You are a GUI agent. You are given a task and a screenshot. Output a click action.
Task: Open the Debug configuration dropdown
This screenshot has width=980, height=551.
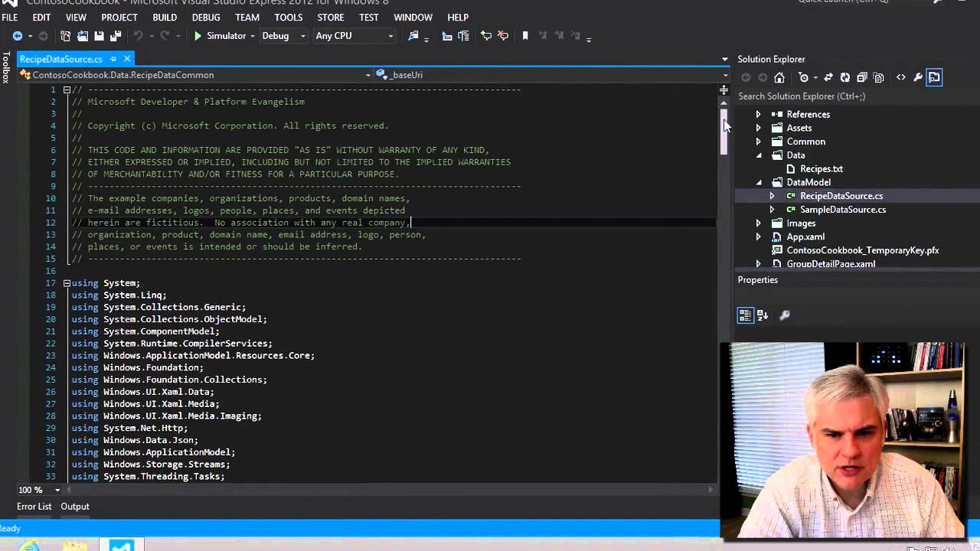coord(302,36)
